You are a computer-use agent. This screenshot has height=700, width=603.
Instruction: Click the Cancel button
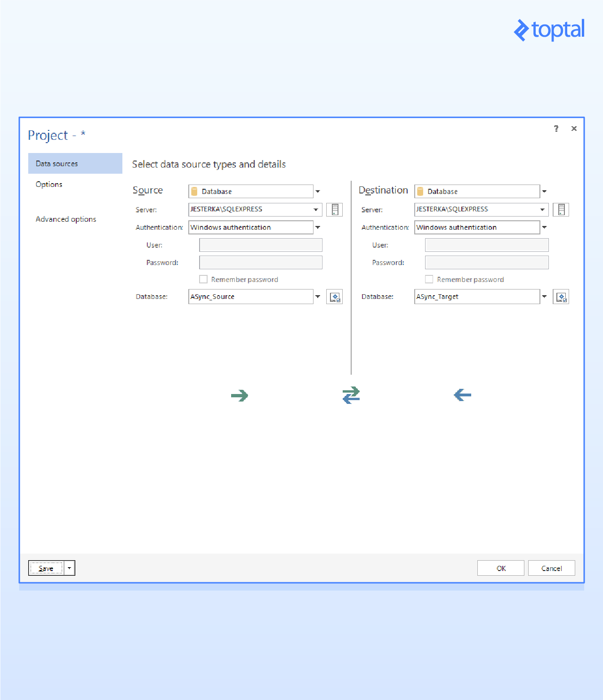click(551, 568)
